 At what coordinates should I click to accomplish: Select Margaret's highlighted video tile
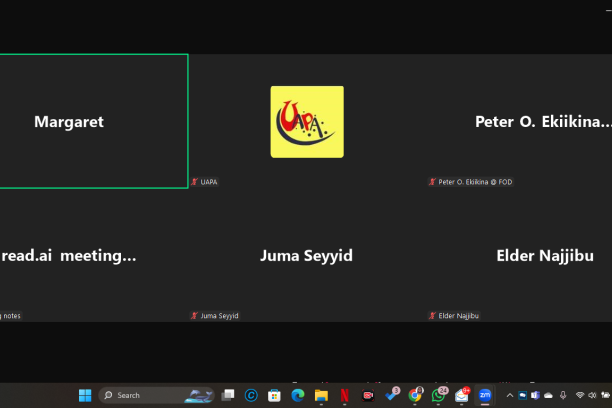tap(94, 121)
